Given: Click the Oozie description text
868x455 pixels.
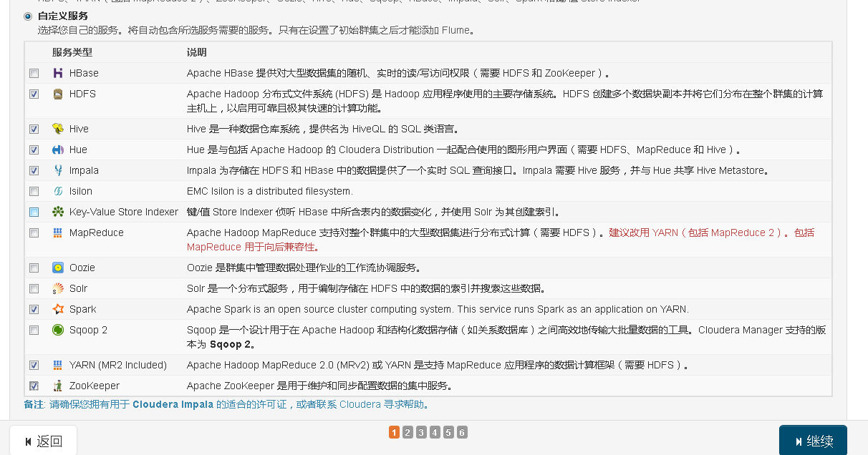Looking at the screenshot, I should (304, 268).
